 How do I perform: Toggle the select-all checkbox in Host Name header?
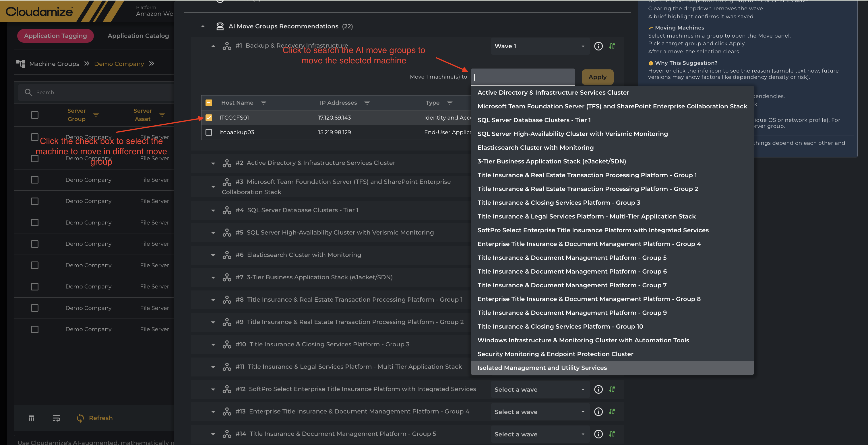(x=209, y=103)
